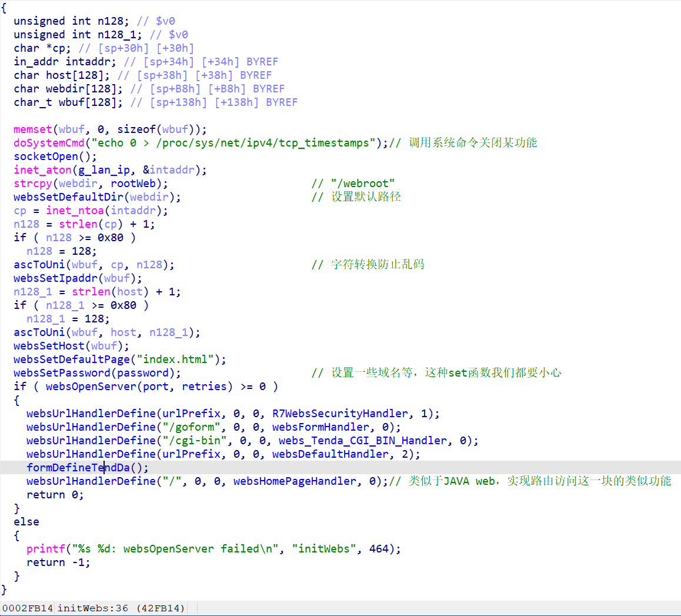Click the R7WebsSecurityHandler handler reference
681x616 pixels.
340,414
